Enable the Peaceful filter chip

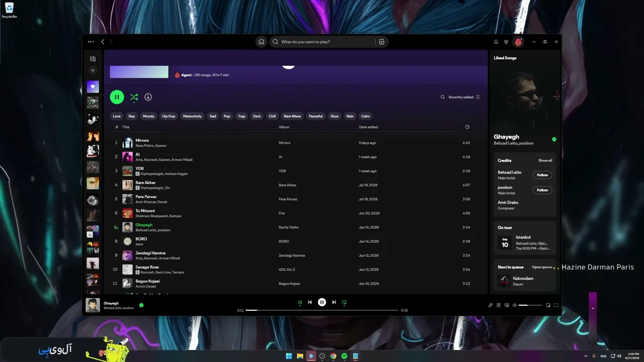click(316, 116)
